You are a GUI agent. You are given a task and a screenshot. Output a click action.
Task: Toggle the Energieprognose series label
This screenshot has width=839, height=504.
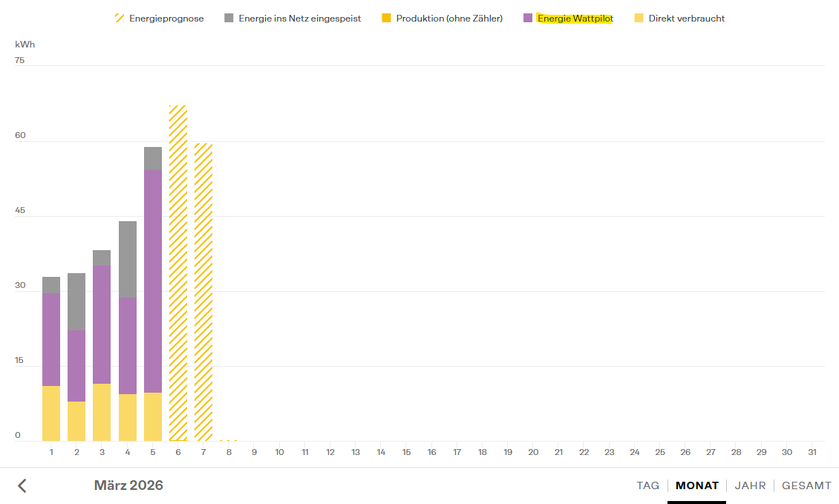[x=166, y=18]
